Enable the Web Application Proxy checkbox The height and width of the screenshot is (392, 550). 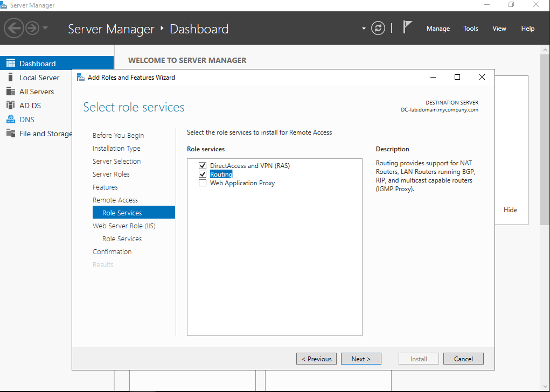click(x=203, y=183)
